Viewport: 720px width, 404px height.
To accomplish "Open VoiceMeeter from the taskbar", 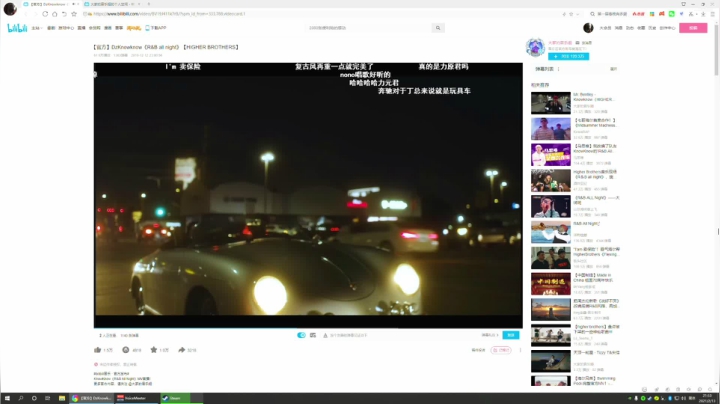I will click(136, 398).
